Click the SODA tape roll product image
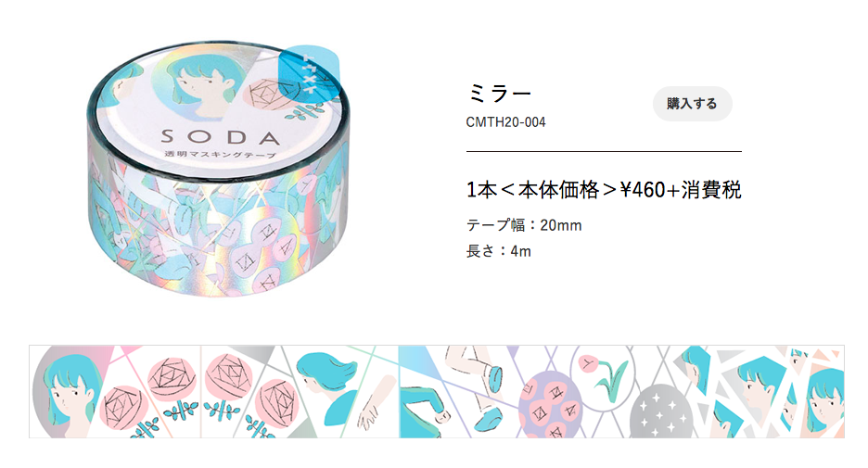Screen dimensions: 868x468 pos(219,169)
